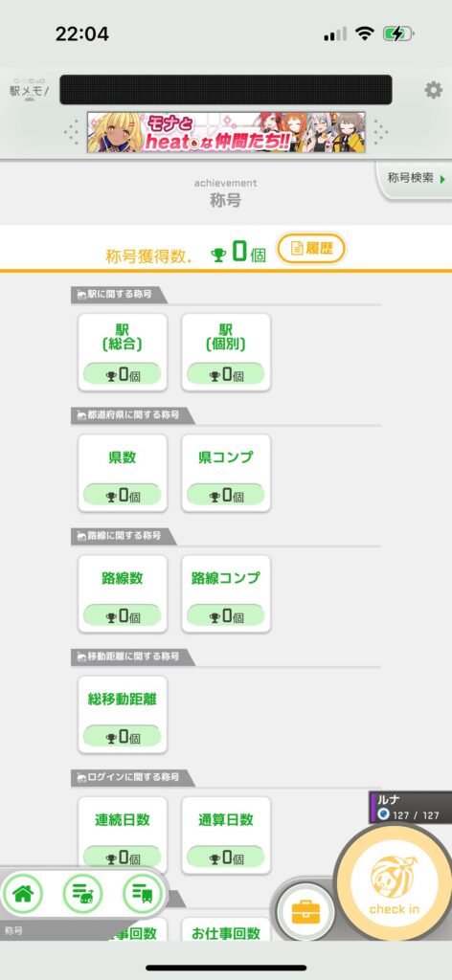Expand the 称号検索 search tab
Screen dimensions: 452x980
415,179
